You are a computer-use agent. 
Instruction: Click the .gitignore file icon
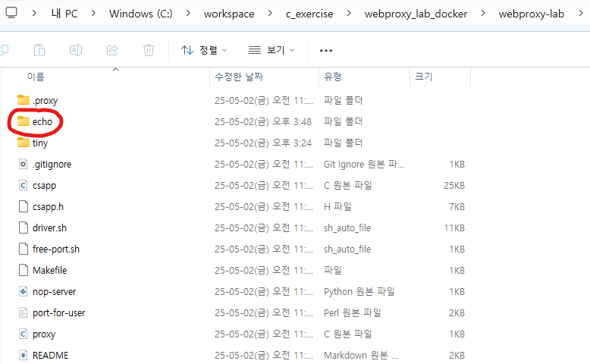pyautogui.click(x=24, y=164)
